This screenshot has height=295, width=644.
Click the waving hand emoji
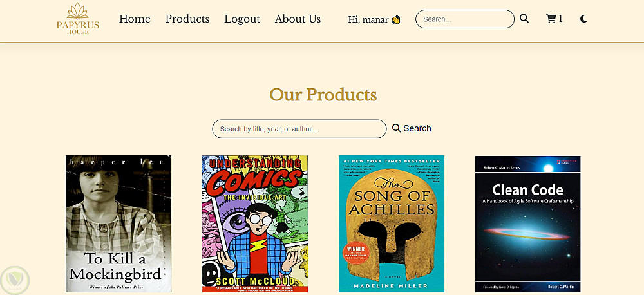point(396,19)
